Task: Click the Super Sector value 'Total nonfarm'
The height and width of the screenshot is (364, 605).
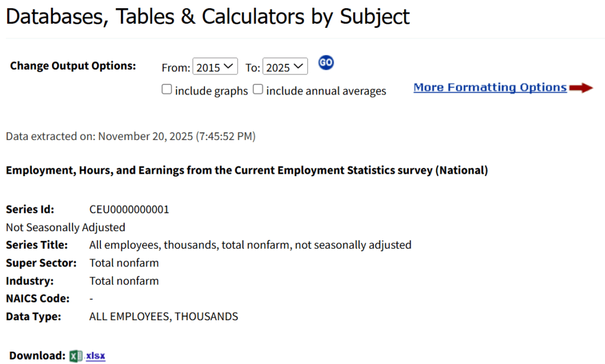Action: click(x=124, y=262)
